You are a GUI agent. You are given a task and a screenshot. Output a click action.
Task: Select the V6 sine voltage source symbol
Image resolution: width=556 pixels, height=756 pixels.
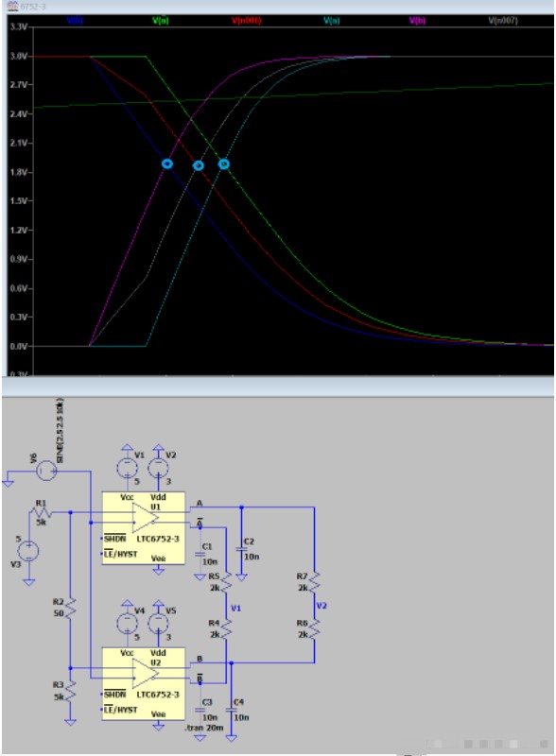pyautogui.click(x=46, y=471)
